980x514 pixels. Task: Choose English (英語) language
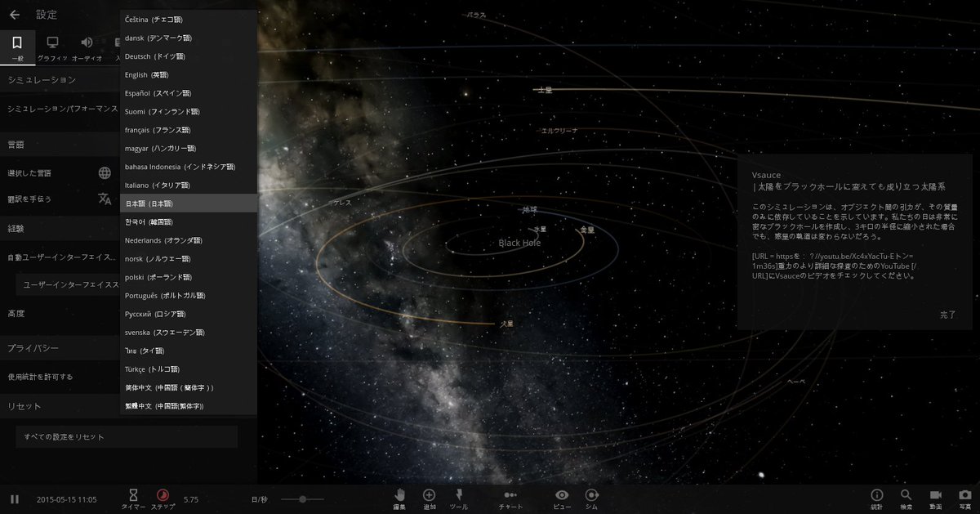[x=189, y=74]
